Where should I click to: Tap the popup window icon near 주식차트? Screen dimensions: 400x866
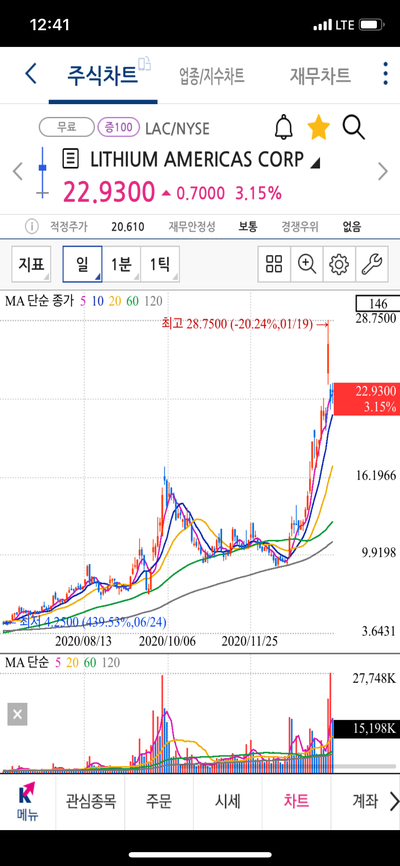click(145, 64)
